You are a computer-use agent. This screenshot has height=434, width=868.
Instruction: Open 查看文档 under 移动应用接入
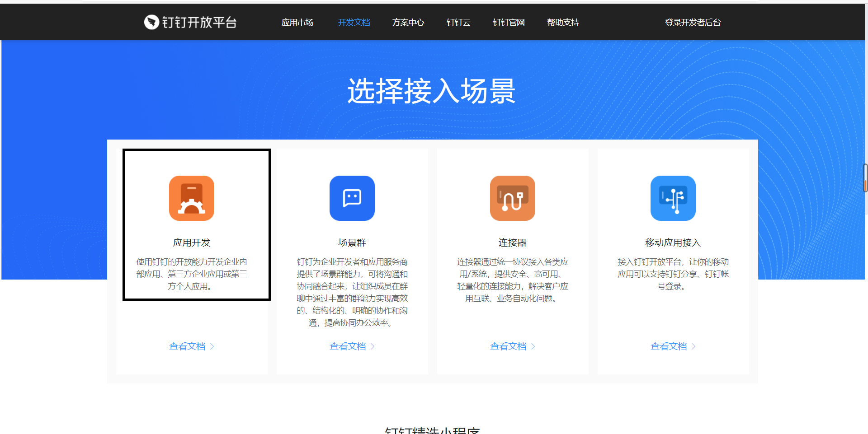click(669, 346)
